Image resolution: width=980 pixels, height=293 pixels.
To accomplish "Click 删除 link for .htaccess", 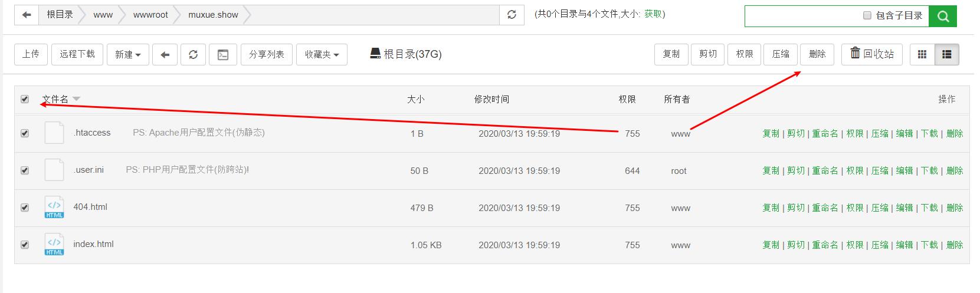I will [955, 133].
